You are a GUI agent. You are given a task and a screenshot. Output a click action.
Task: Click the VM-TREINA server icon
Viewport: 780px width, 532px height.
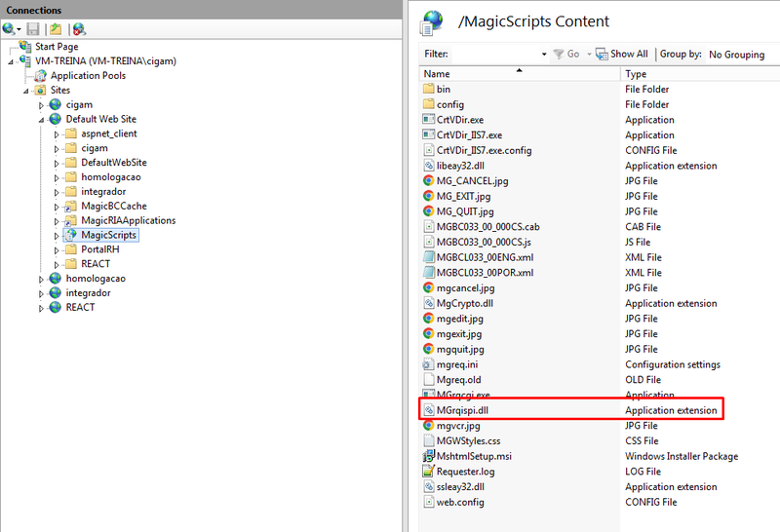coord(25,60)
